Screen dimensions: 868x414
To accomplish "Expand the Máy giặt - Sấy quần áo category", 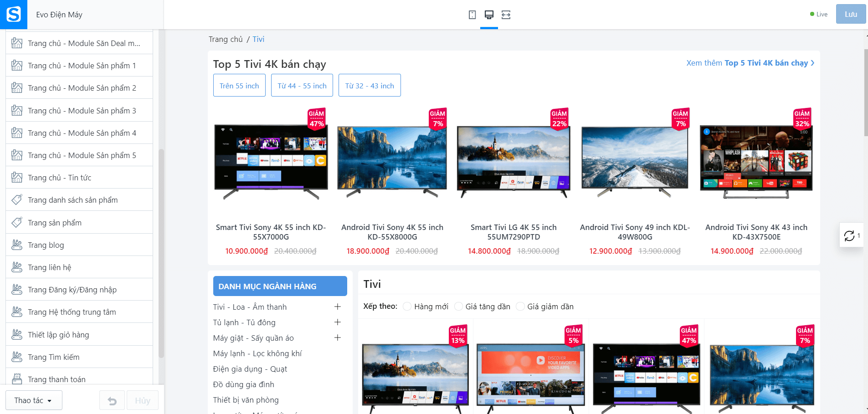I will (338, 338).
